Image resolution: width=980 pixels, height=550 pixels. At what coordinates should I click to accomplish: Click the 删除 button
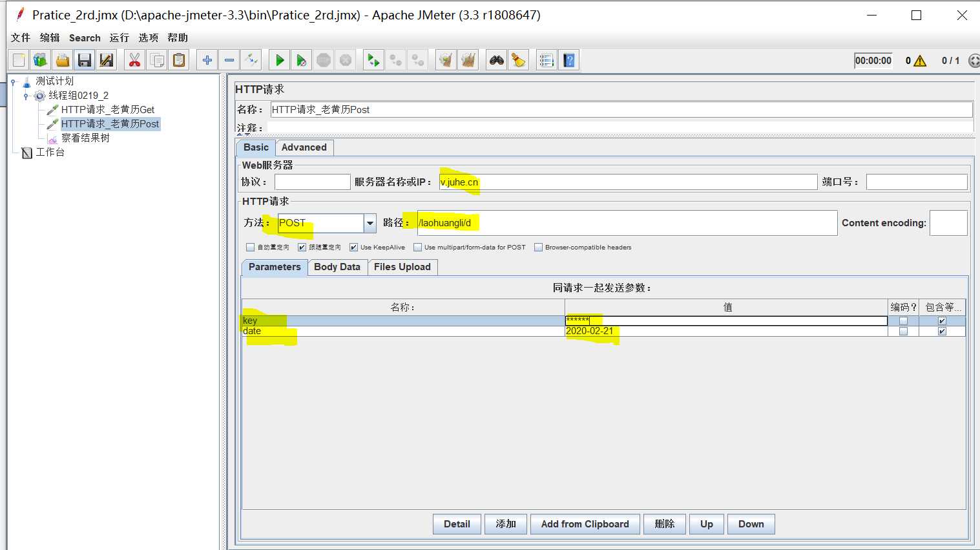pyautogui.click(x=665, y=524)
